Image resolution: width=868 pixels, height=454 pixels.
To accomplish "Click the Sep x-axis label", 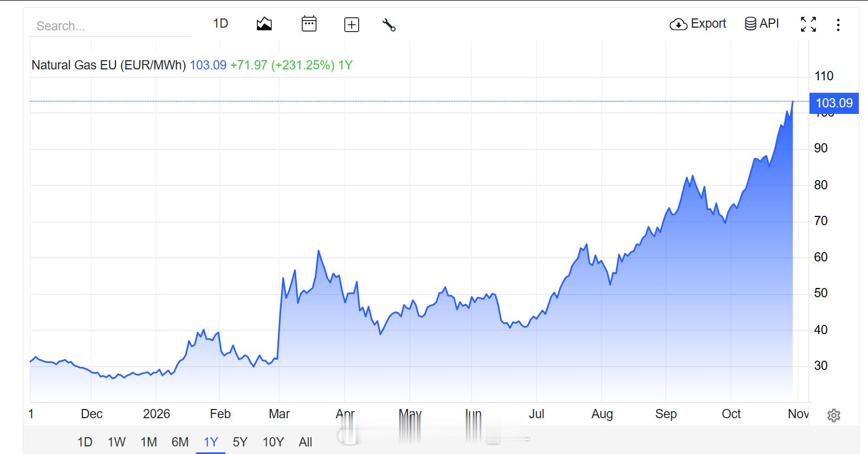I will click(x=666, y=414).
